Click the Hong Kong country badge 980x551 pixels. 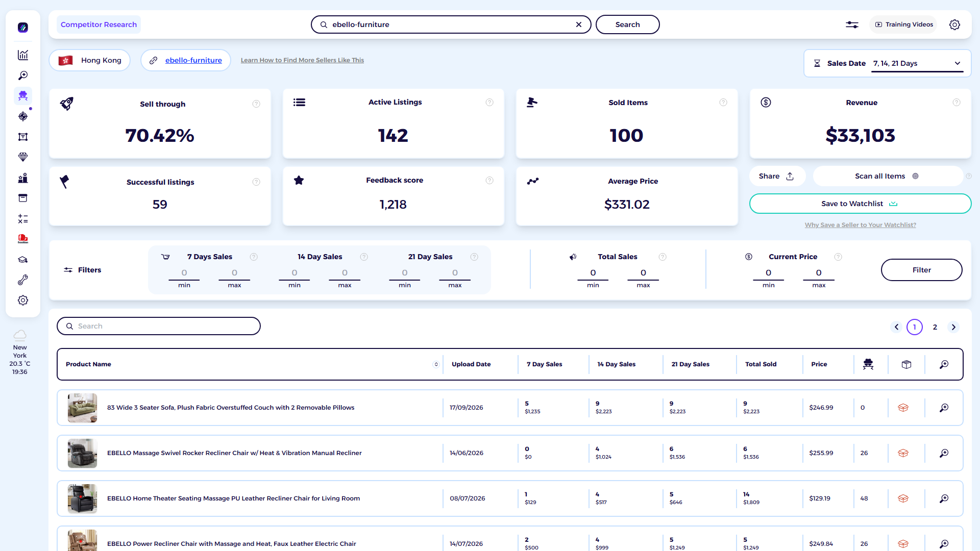coord(90,60)
